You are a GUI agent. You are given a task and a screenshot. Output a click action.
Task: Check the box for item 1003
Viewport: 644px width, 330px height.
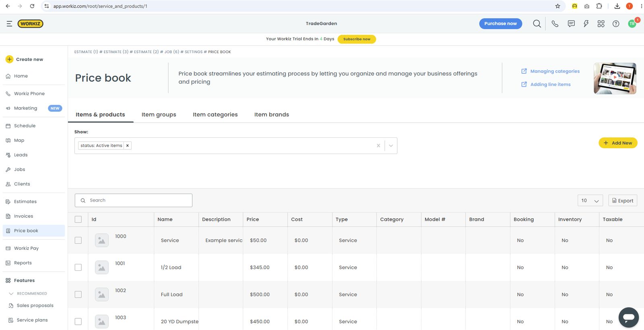tap(78, 322)
